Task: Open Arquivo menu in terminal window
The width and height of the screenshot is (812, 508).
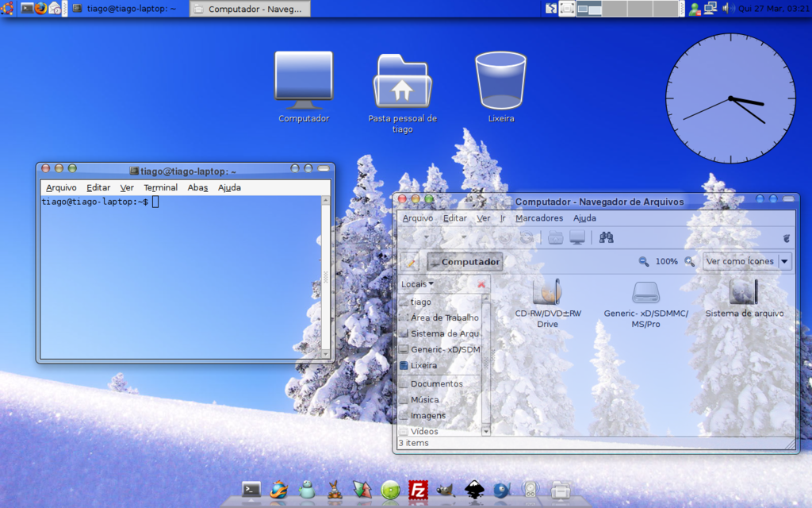Action: tap(61, 187)
